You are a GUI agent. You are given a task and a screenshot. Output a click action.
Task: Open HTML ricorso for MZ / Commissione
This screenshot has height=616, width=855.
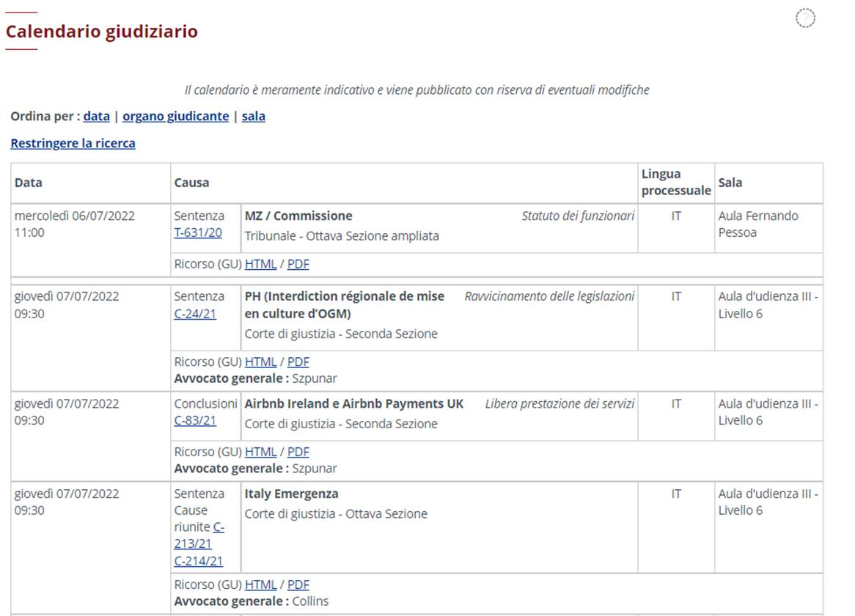point(260,264)
